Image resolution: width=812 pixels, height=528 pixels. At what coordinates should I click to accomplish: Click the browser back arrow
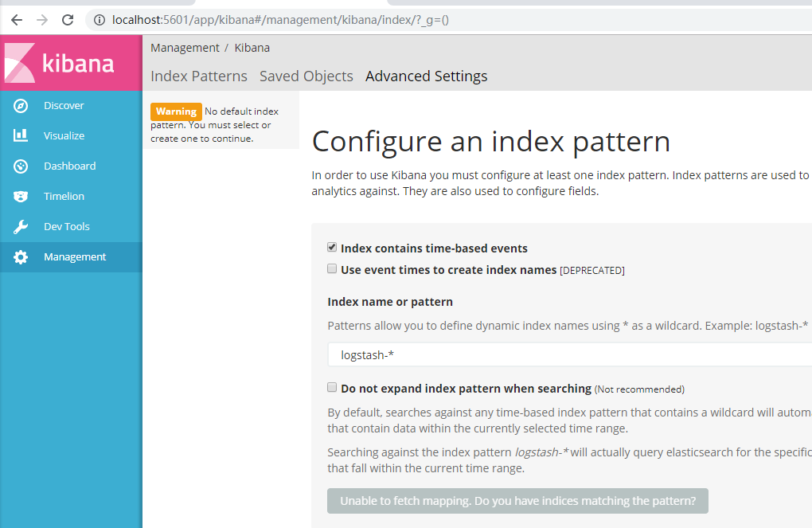(x=17, y=20)
